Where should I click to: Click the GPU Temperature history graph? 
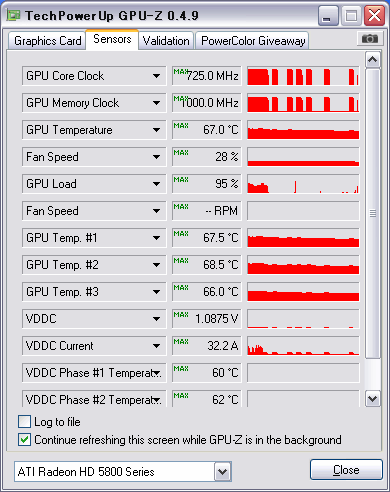[x=303, y=130]
